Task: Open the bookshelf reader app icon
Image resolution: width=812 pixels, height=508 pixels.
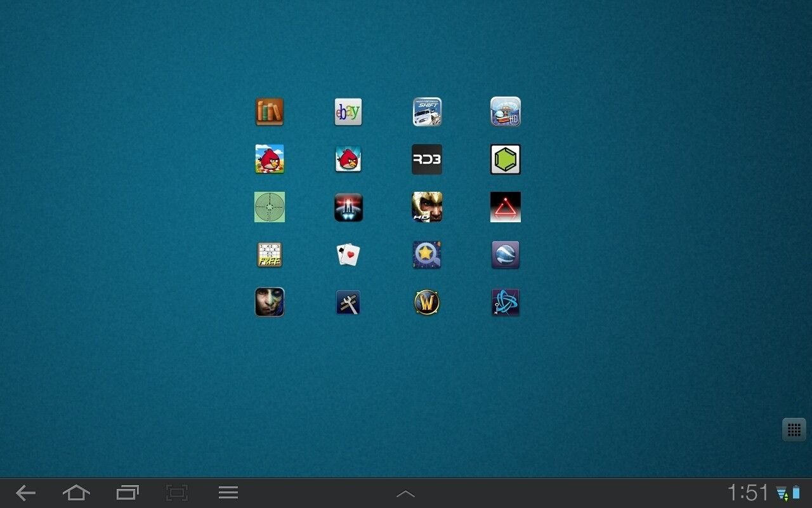Action: pos(270,112)
